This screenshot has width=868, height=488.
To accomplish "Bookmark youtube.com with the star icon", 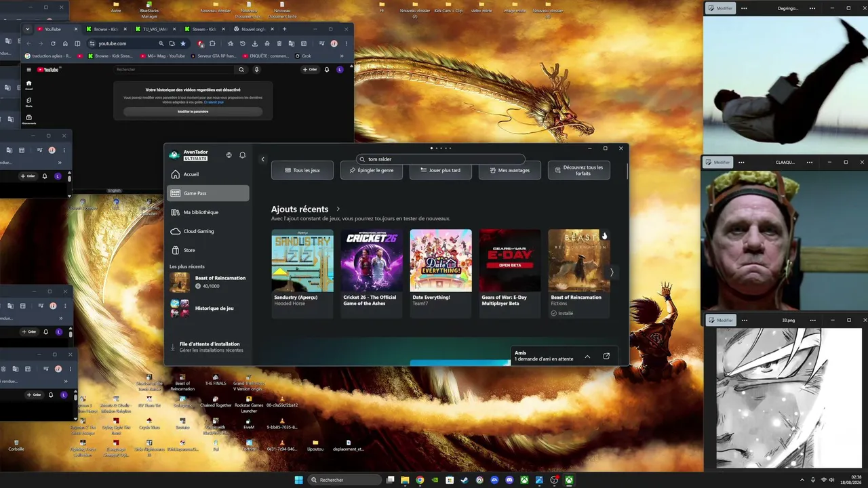I will click(x=183, y=43).
